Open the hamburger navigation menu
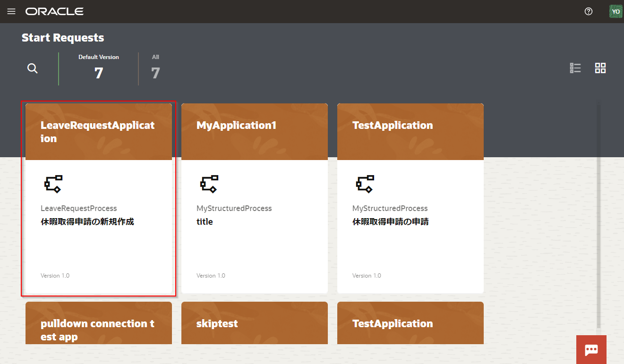Screen dimensions: 624x364 [x=11, y=11]
